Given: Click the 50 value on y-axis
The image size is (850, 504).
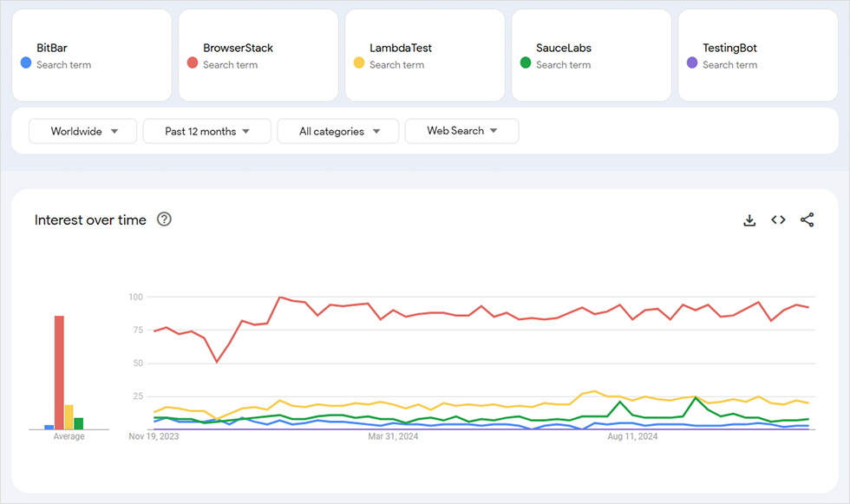Looking at the screenshot, I should click(x=138, y=363).
